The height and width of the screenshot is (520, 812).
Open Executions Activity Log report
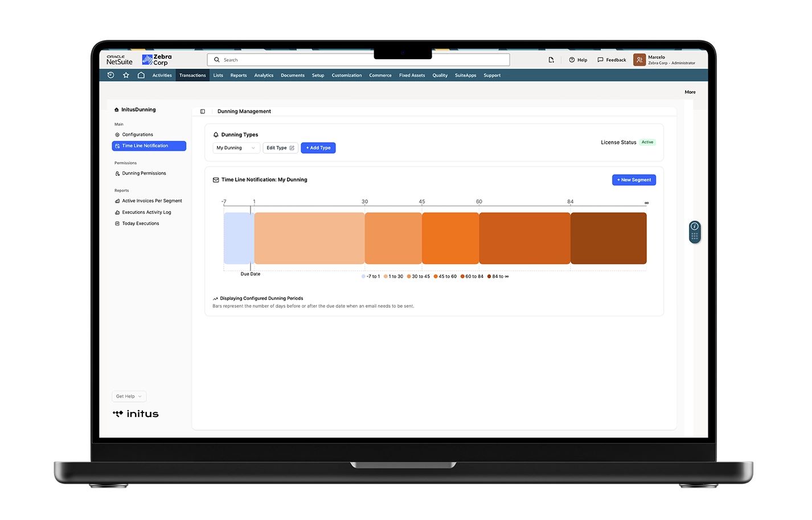pyautogui.click(x=146, y=212)
